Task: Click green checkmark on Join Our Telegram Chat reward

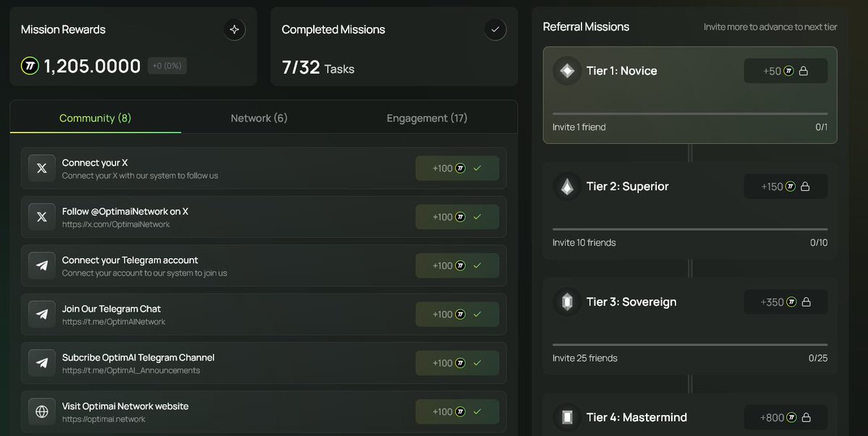Action: pos(477,315)
